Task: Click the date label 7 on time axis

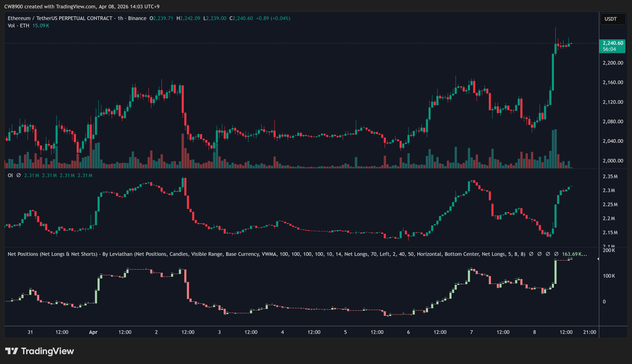Action: 471,332
